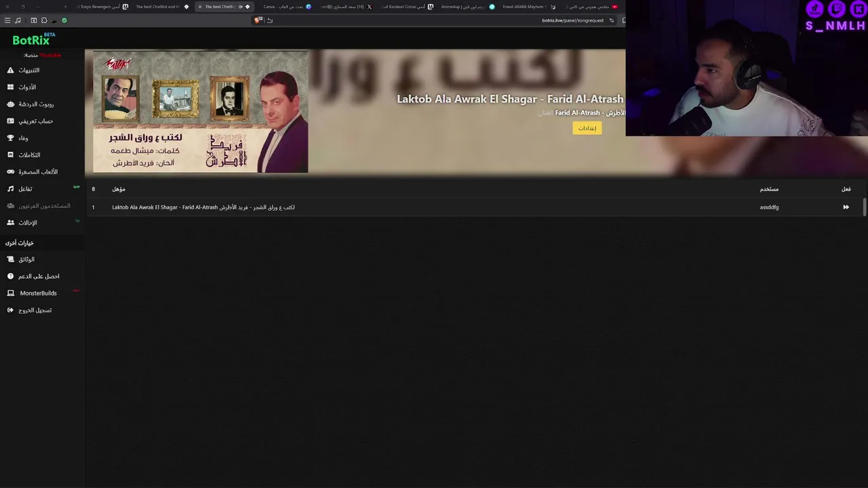
Task: Click the مؤهل (title) column header
Action: click(x=119, y=189)
